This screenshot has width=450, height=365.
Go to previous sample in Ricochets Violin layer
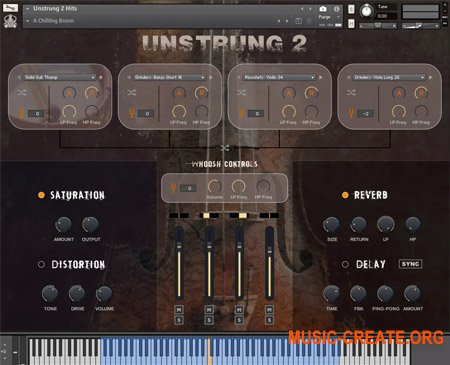[239, 77]
